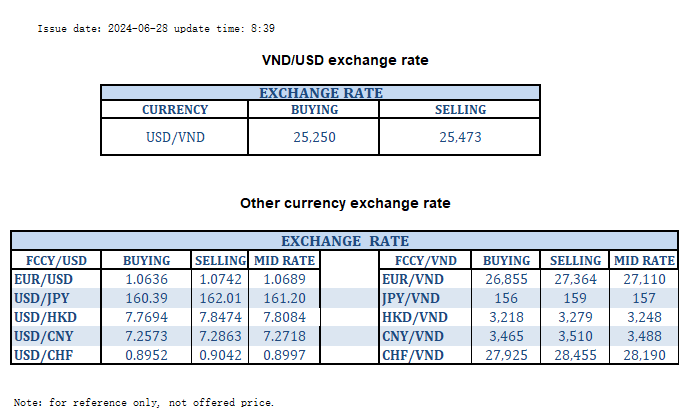Select the CURRENCY column header
The image size is (694, 413).
pos(175,110)
